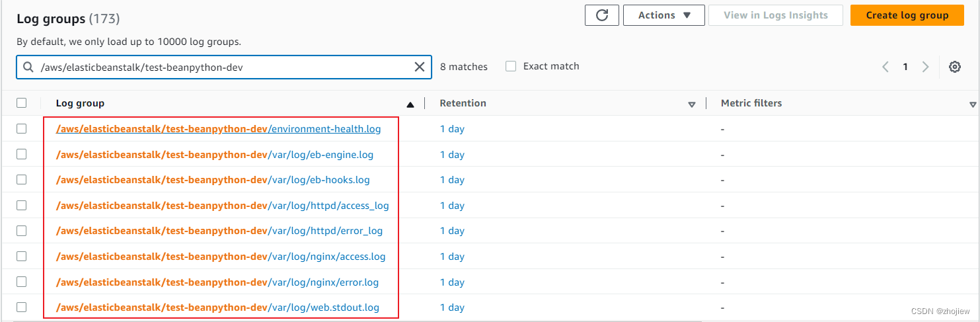Click the Retention column header

click(x=463, y=103)
